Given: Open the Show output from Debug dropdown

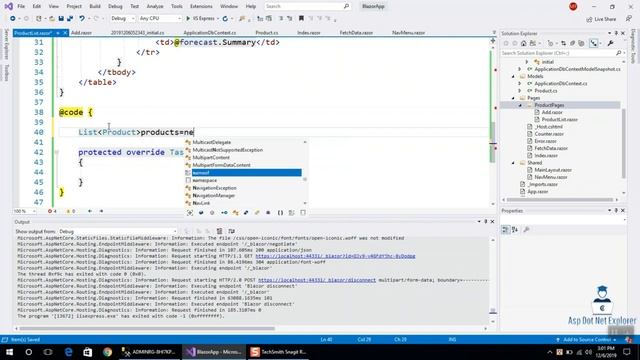Looking at the screenshot, I should (118, 231).
